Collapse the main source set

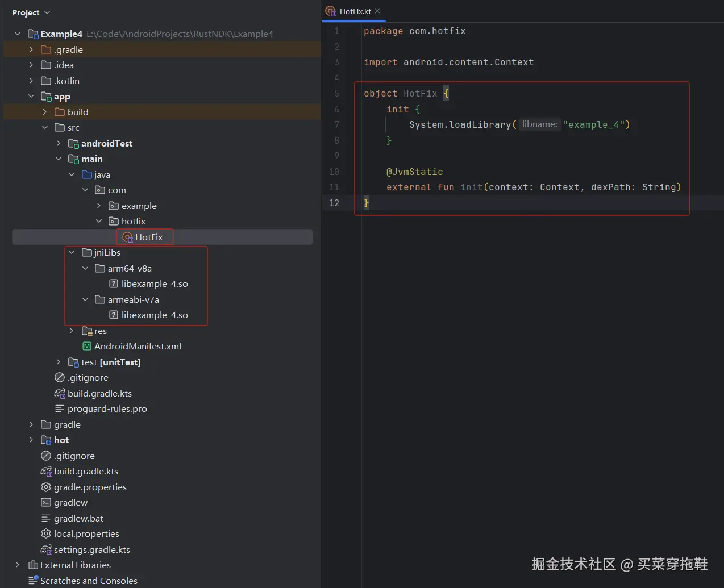point(59,159)
